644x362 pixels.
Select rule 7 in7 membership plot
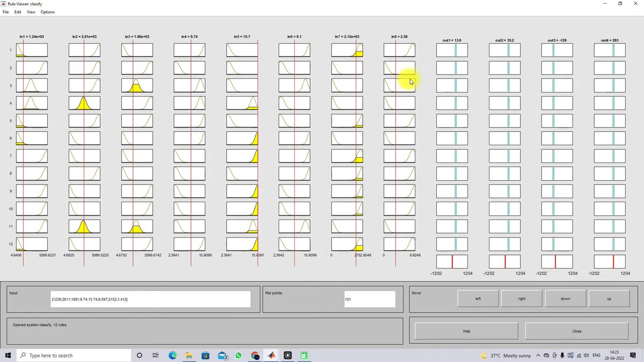(347, 156)
